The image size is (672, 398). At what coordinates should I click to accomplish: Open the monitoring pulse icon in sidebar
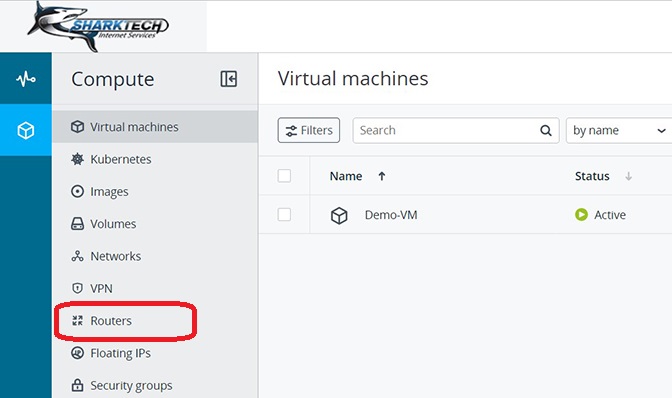coord(26,79)
